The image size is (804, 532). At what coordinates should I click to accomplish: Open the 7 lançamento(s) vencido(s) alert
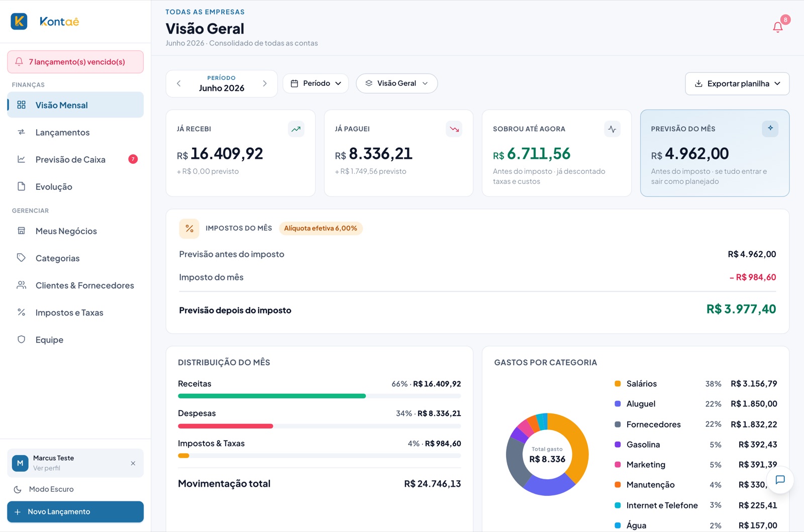75,62
